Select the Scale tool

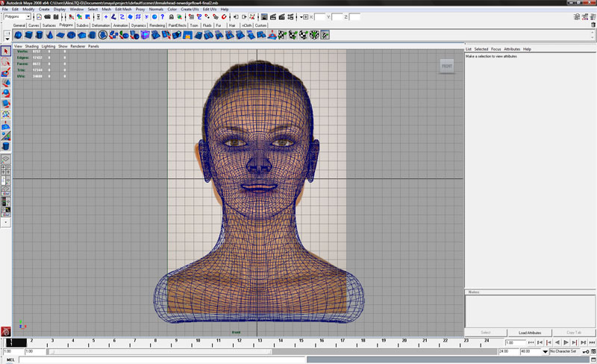[6, 104]
